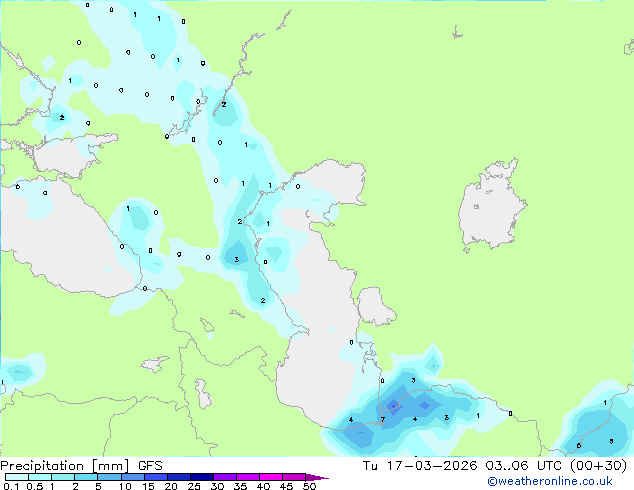Click the 1–2 mm legend color swatch
The height and width of the screenshot is (490, 634).
63,477
